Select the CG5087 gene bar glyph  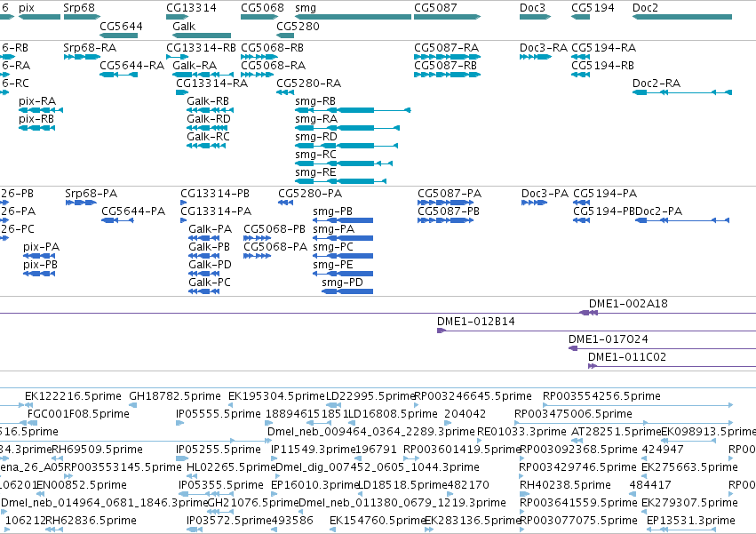pos(448,17)
